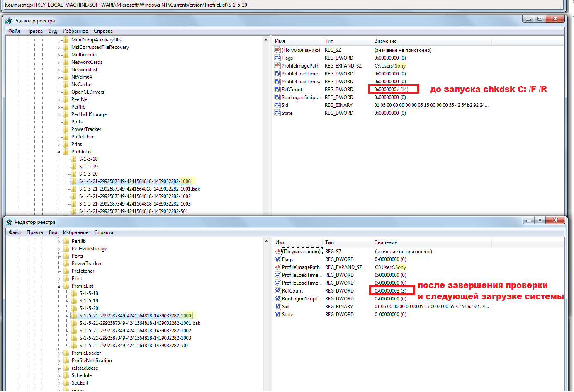Click Sid binary value icon in lower window

click(x=278, y=306)
